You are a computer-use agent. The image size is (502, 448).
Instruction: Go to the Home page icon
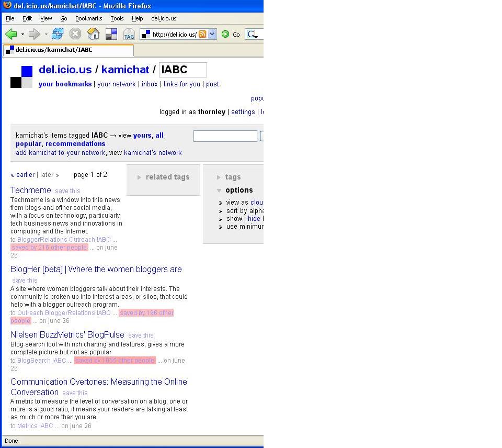(93, 33)
